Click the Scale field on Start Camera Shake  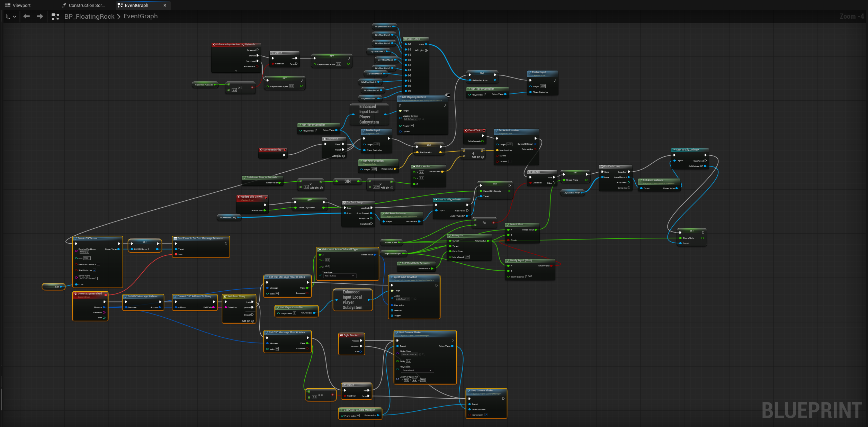click(409, 361)
